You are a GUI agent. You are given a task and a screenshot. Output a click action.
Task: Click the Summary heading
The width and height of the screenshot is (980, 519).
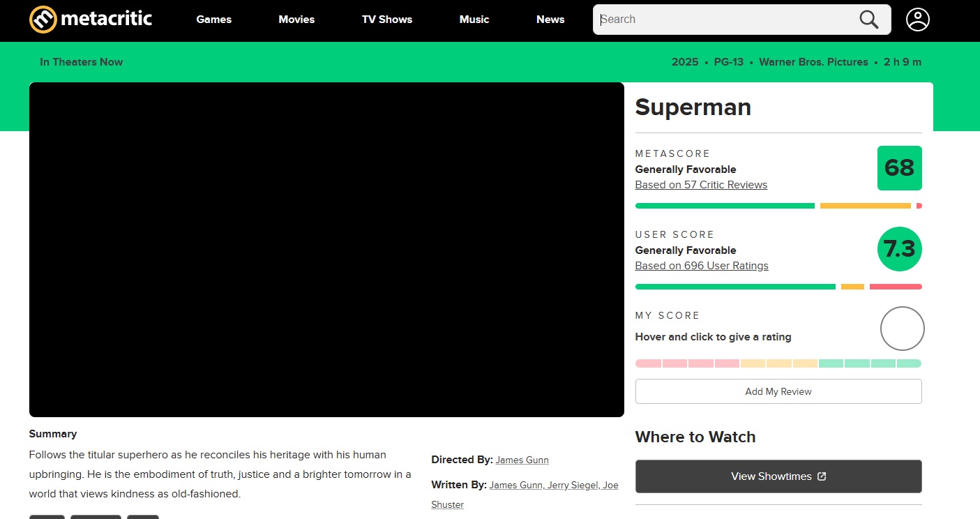(53, 434)
